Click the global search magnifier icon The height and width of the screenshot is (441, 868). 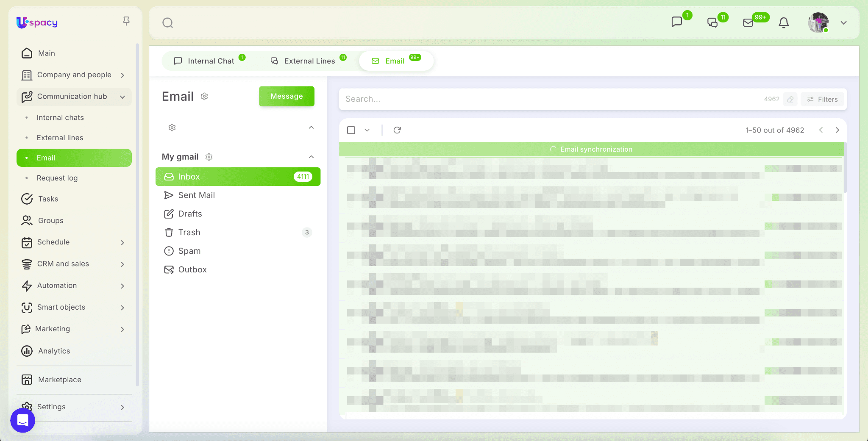pyautogui.click(x=168, y=23)
